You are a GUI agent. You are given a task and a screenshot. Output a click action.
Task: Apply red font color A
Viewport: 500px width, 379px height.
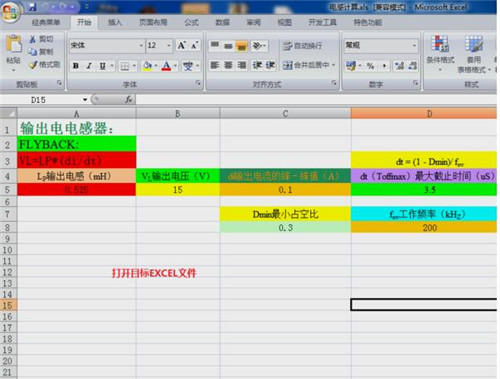point(166,66)
